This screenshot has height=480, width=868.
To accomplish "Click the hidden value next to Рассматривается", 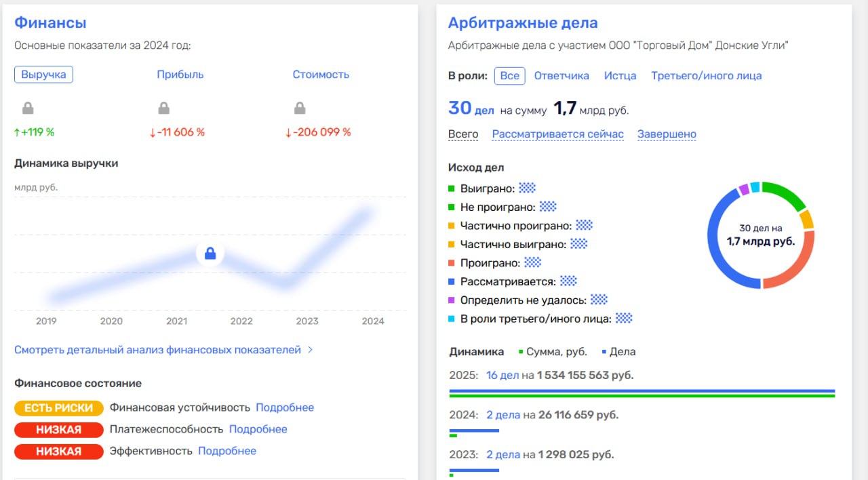I will click(x=568, y=281).
